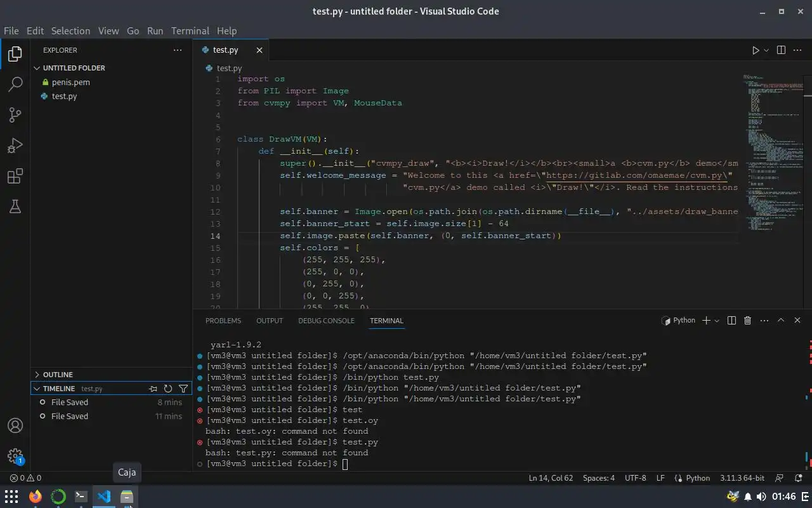
Task: Open the Explorer view in activity bar
Action: [x=15, y=54]
